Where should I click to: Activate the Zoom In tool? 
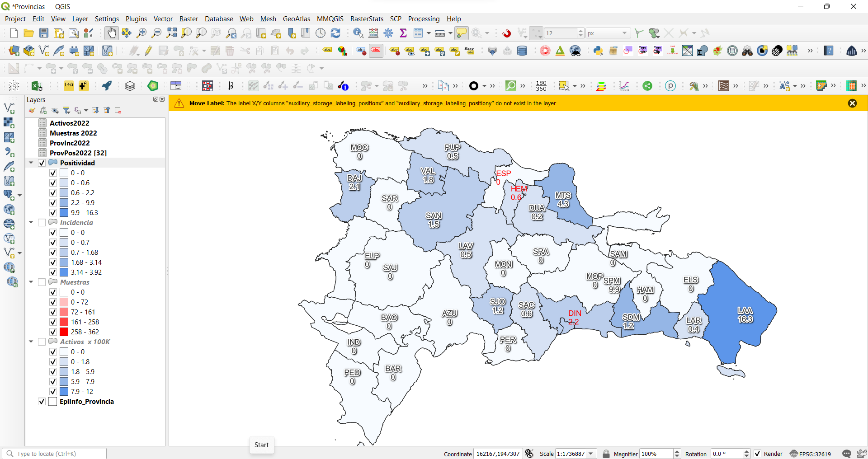coord(142,33)
